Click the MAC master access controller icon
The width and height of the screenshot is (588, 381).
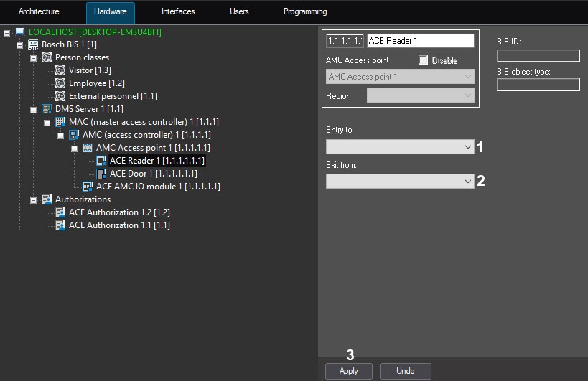61,122
